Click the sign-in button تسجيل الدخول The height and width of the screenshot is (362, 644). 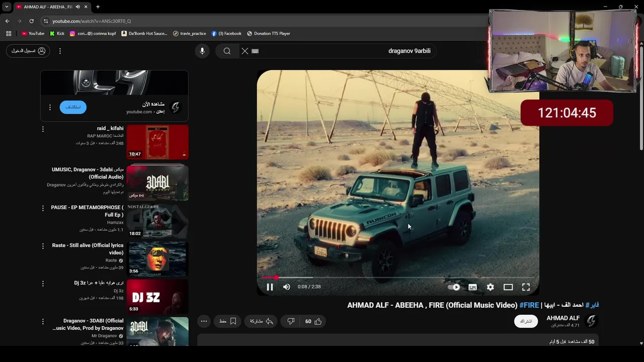tap(28, 51)
